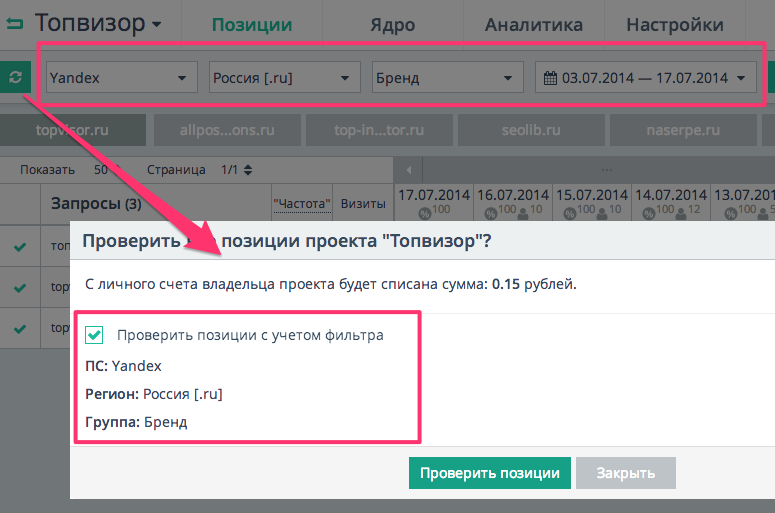
Task: Click the 15.07.2014 date column header
Action: [592, 195]
